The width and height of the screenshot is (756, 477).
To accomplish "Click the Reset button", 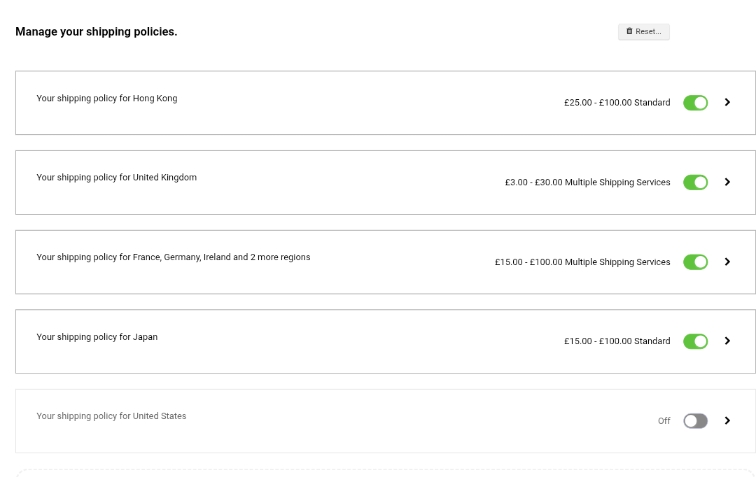I will 643,32.
